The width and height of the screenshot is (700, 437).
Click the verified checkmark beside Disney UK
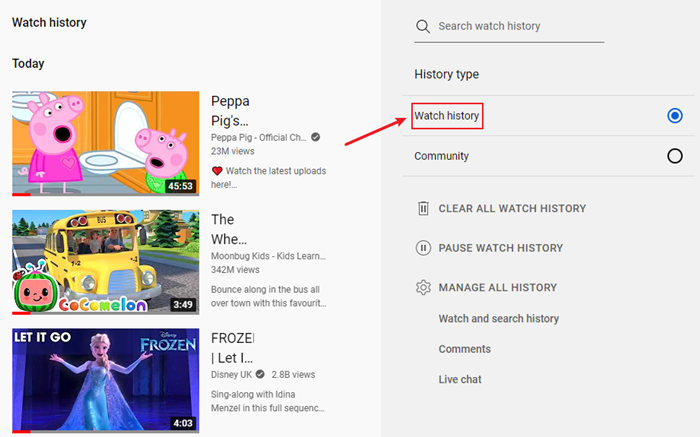260,374
